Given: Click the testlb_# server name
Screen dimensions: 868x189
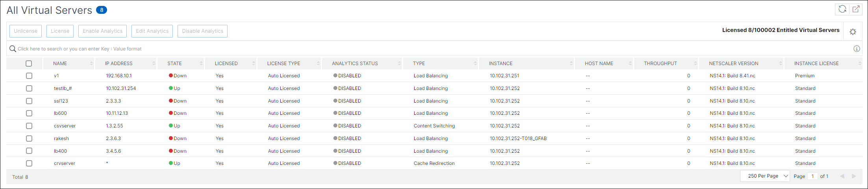Looking at the screenshot, I should click(x=63, y=88).
